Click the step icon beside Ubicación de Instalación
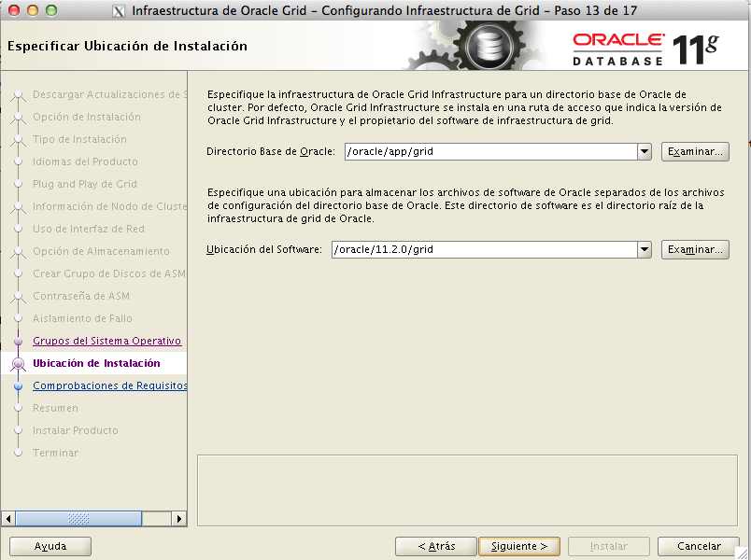The height and width of the screenshot is (560, 751). tap(17, 364)
